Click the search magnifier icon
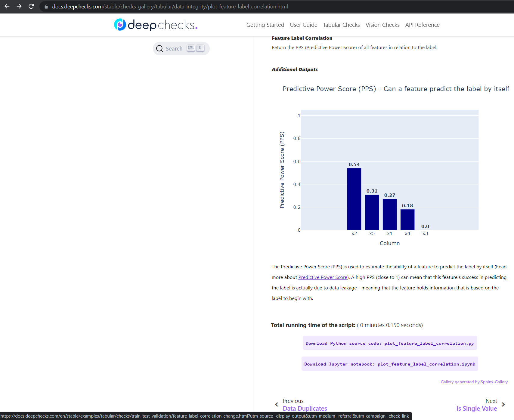The image size is (514, 420). pyautogui.click(x=159, y=48)
